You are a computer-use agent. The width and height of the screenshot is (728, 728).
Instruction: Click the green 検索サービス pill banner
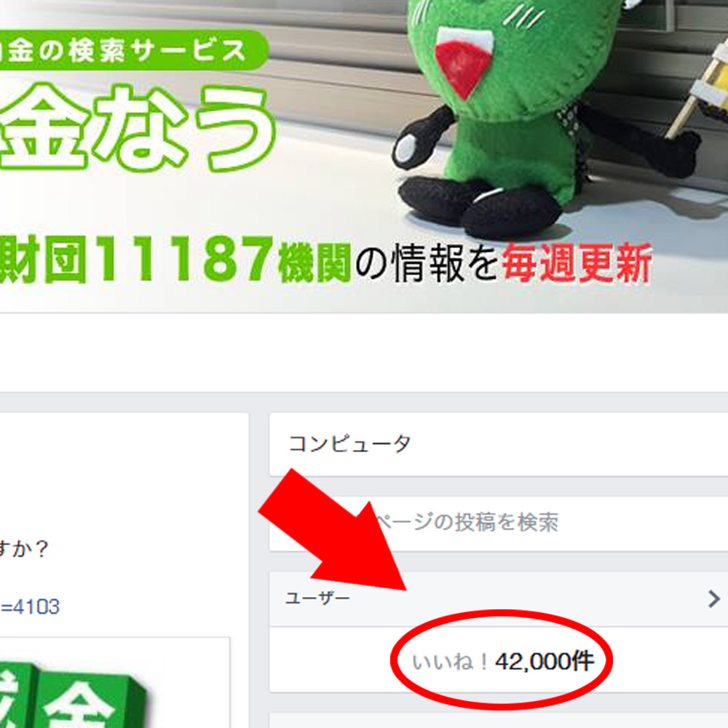(133, 50)
